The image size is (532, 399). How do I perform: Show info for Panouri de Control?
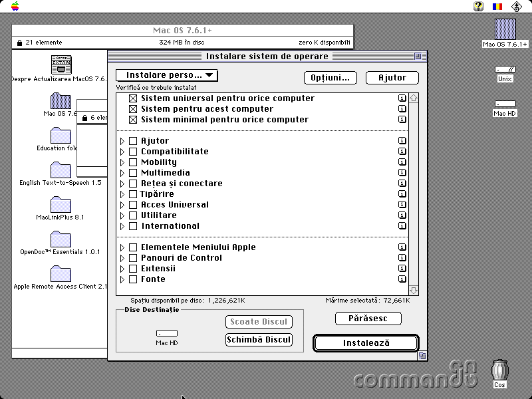click(x=402, y=257)
